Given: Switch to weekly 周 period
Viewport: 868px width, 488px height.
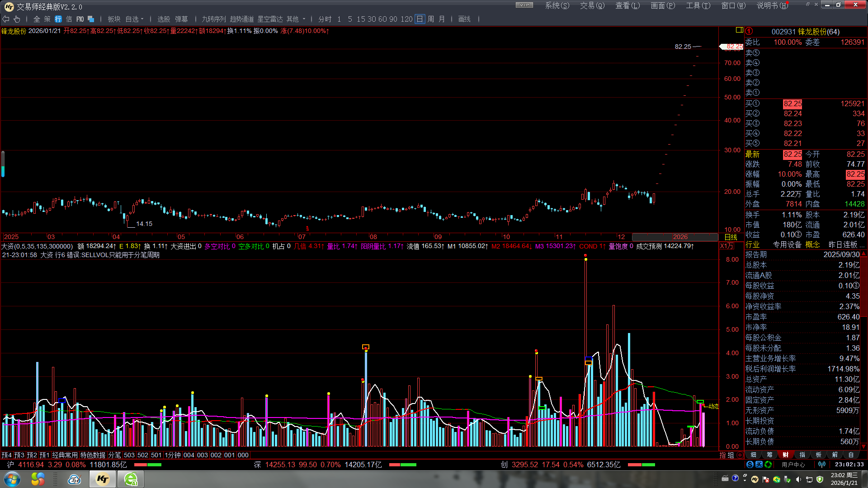Looking at the screenshot, I should [431, 19].
